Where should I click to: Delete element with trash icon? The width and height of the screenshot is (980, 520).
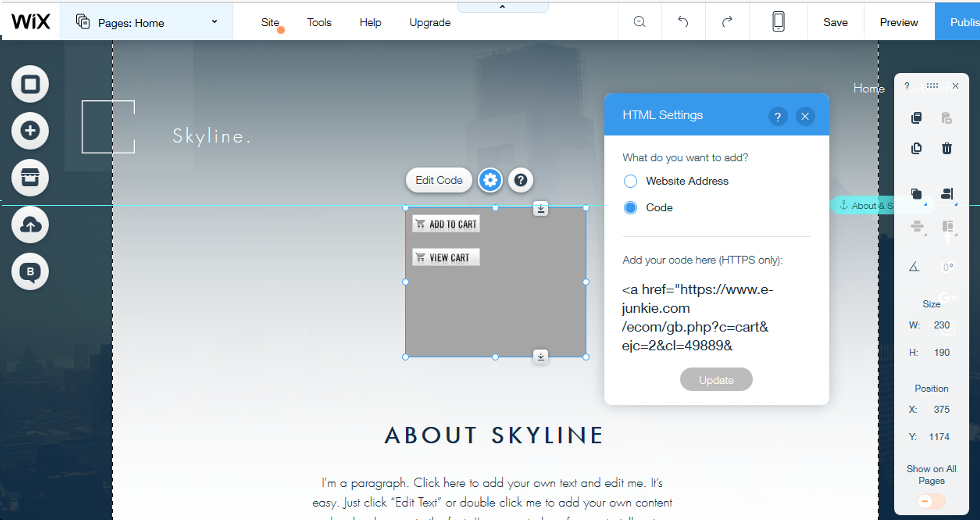(x=947, y=149)
